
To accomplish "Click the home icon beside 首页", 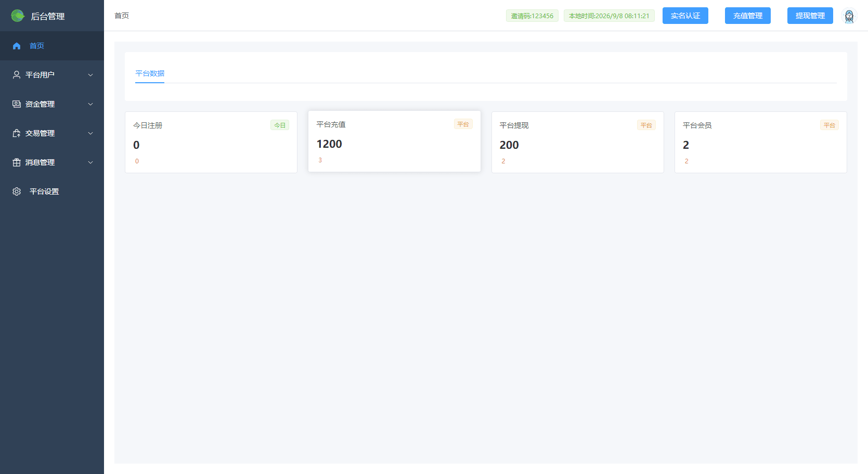I will (17, 46).
